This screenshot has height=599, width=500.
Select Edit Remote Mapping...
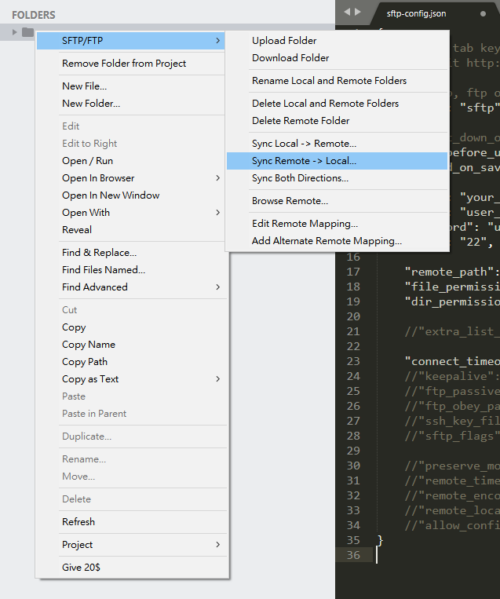coord(337,224)
